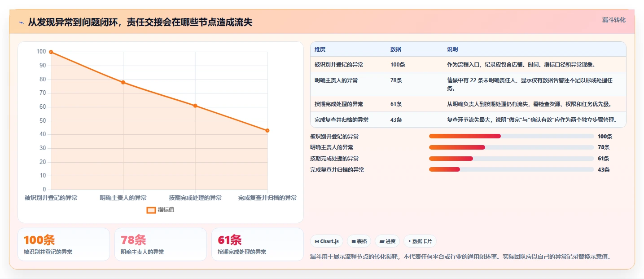Screen dimensions: 644x279
Task: Click the lightning icon before the title
Action: point(22,22)
